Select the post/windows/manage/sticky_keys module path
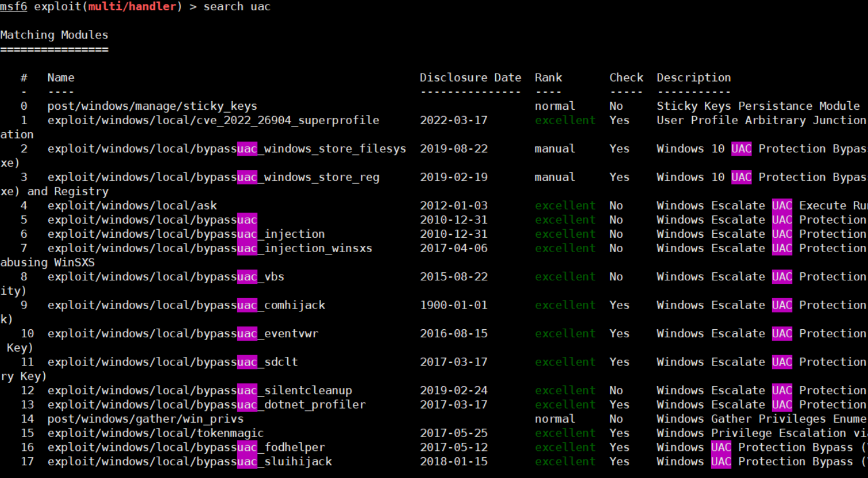868x478 pixels. 152,106
